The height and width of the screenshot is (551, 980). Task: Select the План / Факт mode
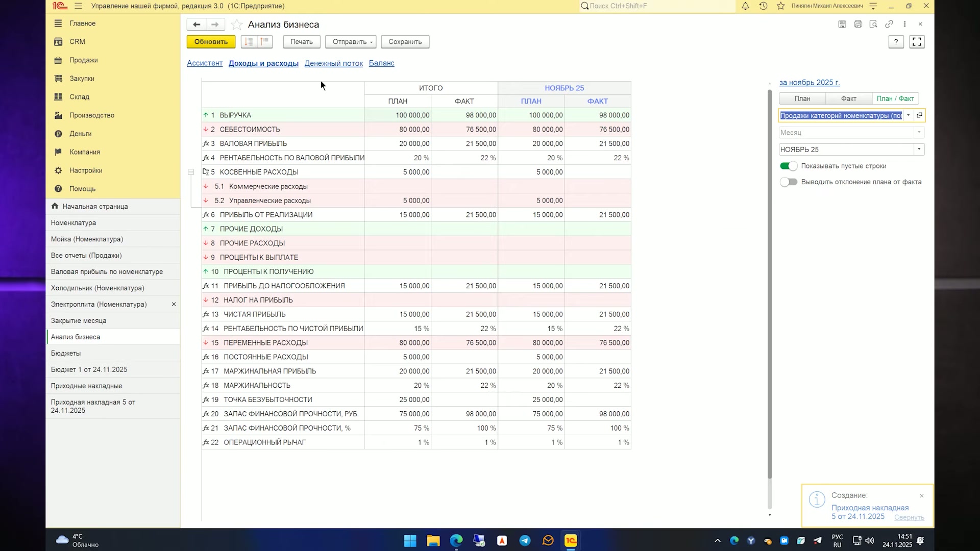[895, 98]
